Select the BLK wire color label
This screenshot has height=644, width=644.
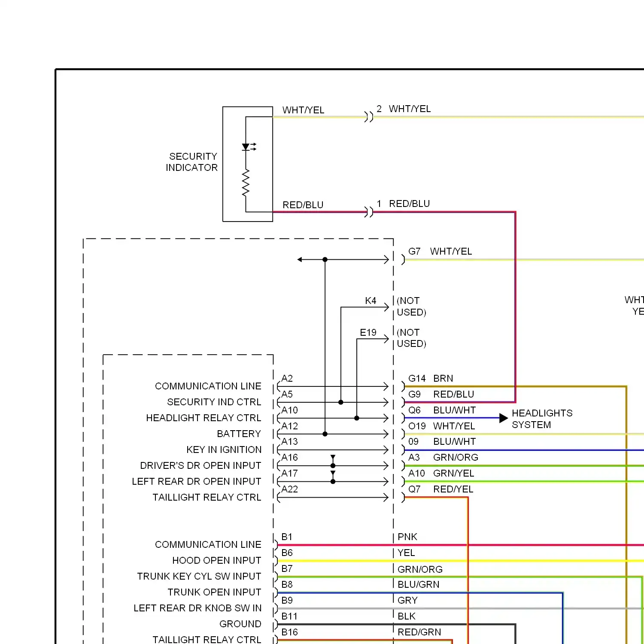pyautogui.click(x=406, y=616)
